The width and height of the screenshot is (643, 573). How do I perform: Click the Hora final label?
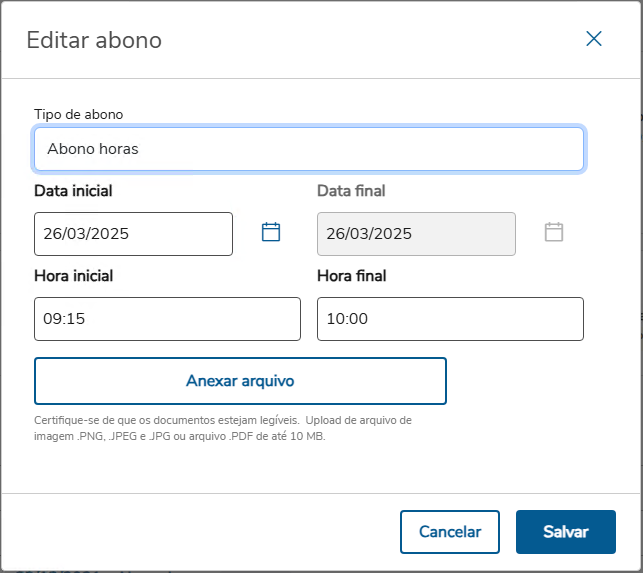[351, 276]
